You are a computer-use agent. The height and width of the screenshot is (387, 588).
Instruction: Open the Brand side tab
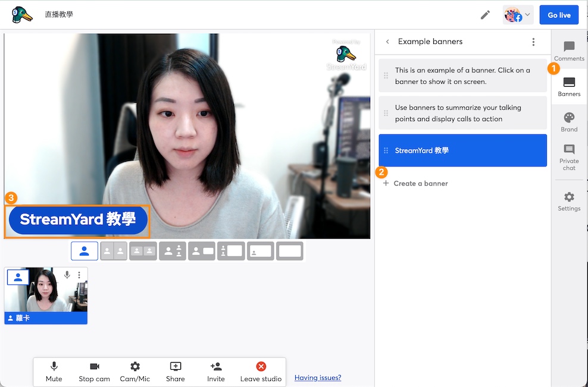569,122
